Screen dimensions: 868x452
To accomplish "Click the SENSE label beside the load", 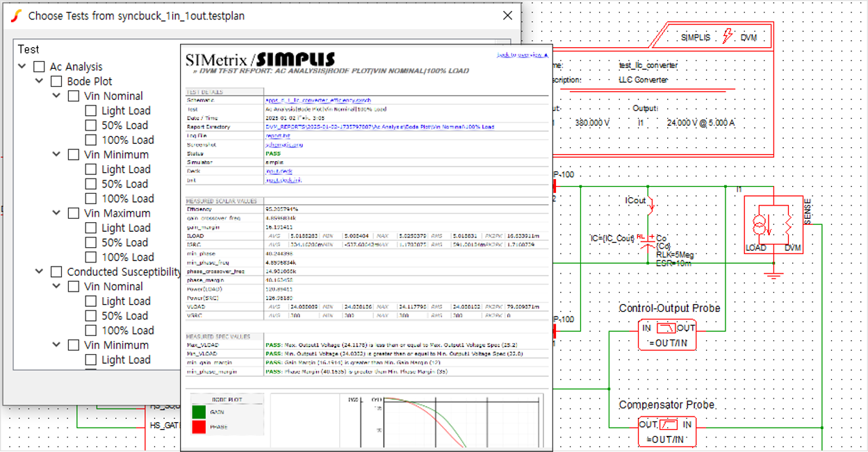I will click(808, 211).
